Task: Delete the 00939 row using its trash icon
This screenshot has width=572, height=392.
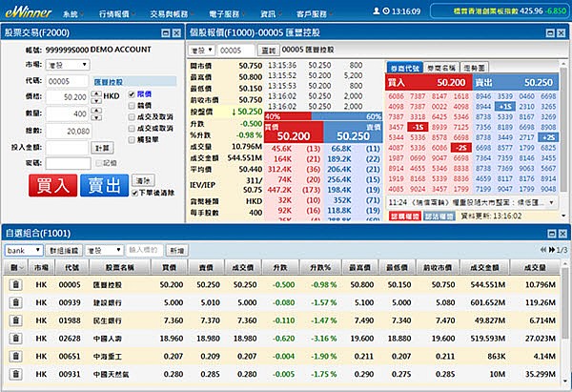Action: (15, 302)
